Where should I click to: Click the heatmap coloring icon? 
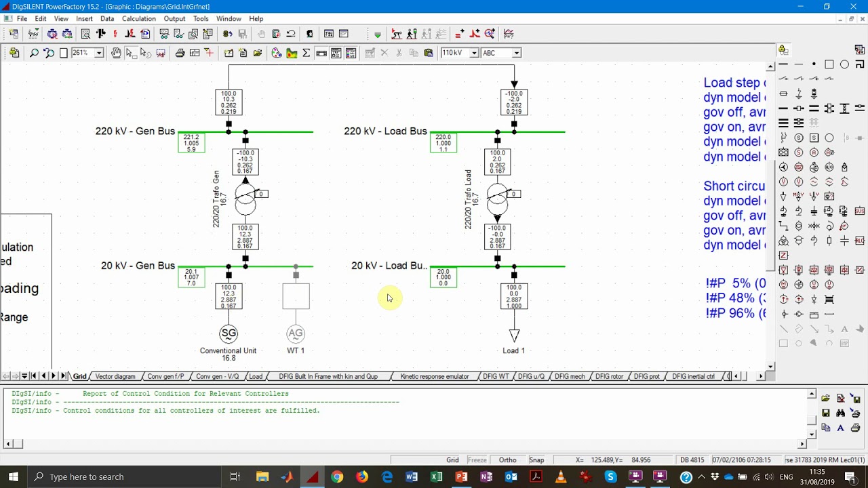coord(292,53)
